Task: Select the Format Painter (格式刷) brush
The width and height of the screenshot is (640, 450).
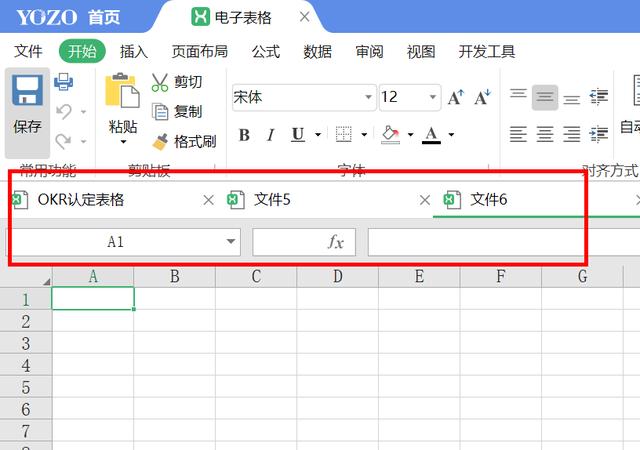Action: pos(160,142)
